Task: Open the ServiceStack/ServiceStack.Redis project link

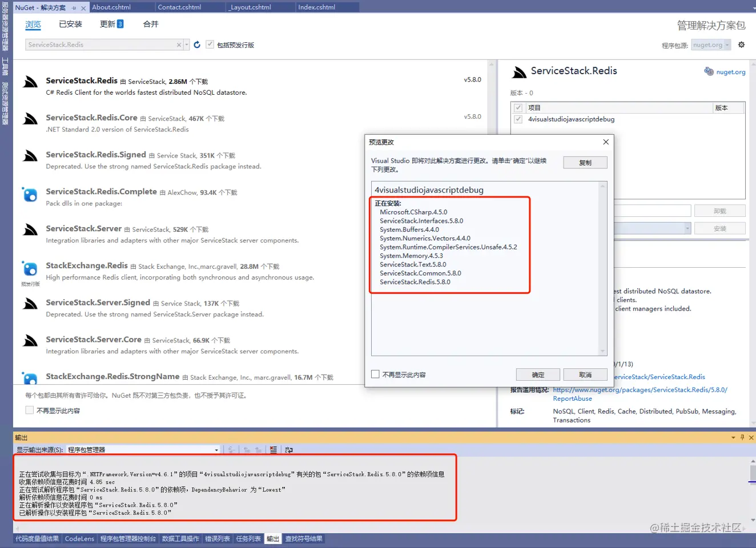Action: pyautogui.click(x=660, y=377)
